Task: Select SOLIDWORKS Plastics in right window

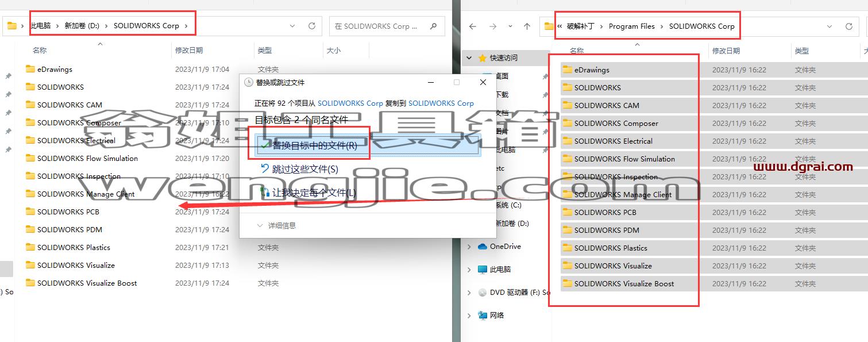Action: click(611, 248)
